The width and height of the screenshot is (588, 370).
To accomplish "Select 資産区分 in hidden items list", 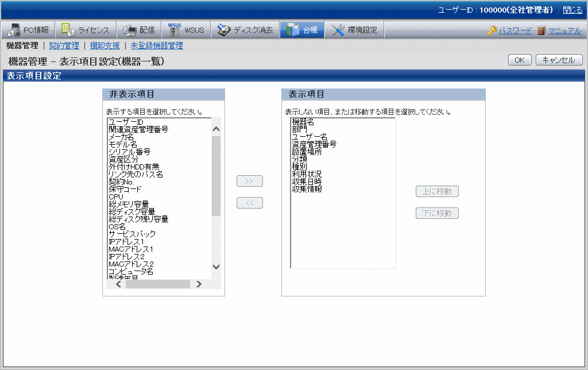I will tap(160, 159).
